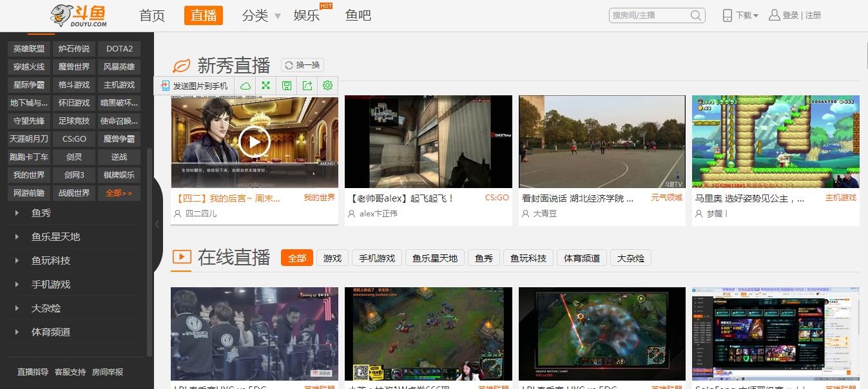Click the search magnifier icon
The width and height of the screenshot is (868, 389).
click(x=696, y=15)
